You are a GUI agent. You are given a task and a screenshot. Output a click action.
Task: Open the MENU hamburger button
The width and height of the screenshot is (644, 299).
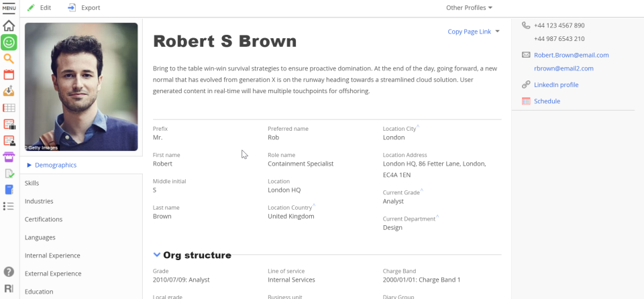coord(9,8)
